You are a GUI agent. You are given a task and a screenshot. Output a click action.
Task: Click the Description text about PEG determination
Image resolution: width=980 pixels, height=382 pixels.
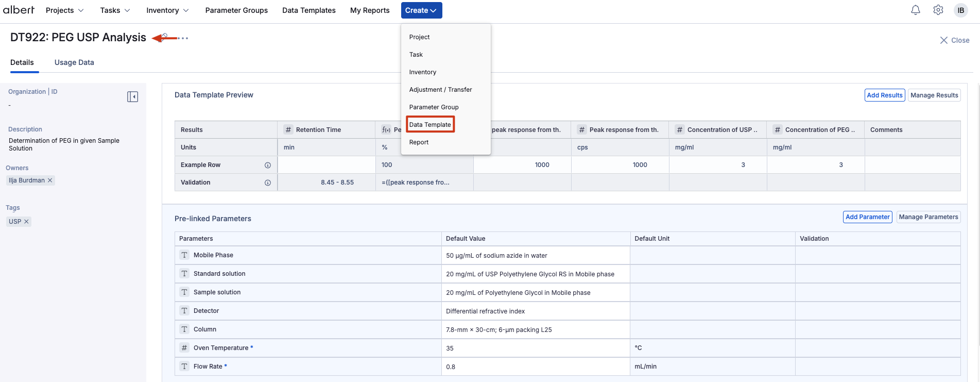coord(64,144)
